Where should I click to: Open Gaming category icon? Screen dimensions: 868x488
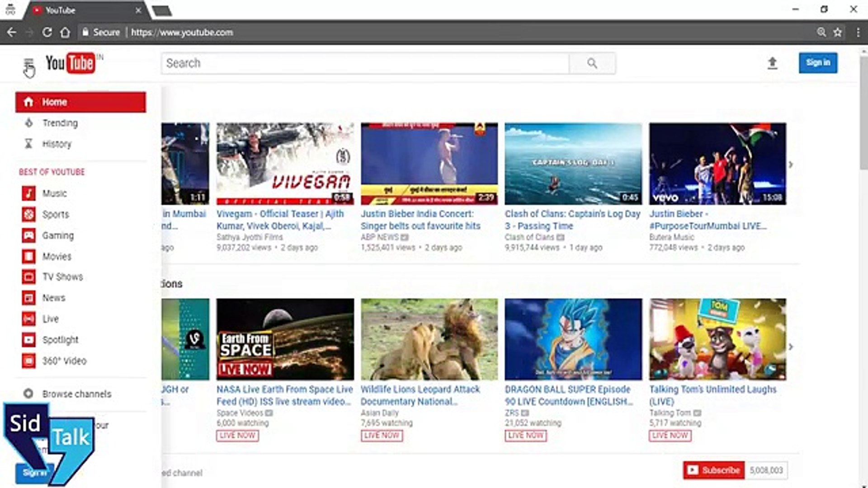(28, 235)
